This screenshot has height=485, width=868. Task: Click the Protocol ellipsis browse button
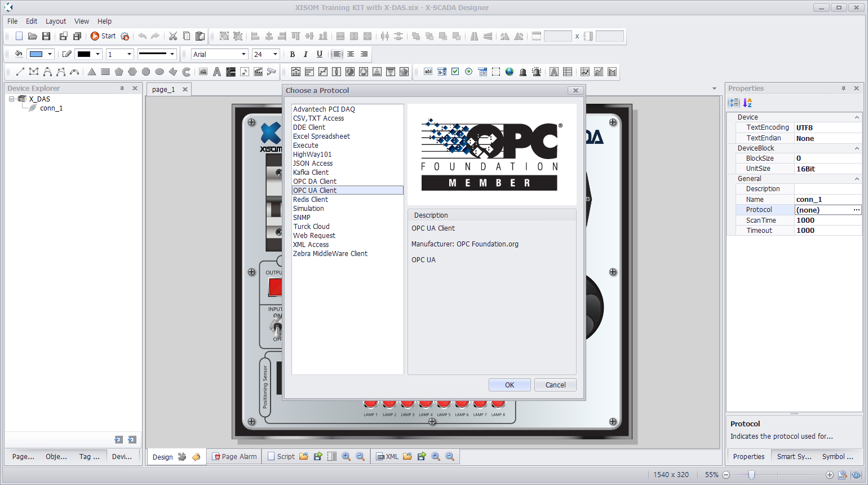coord(857,210)
